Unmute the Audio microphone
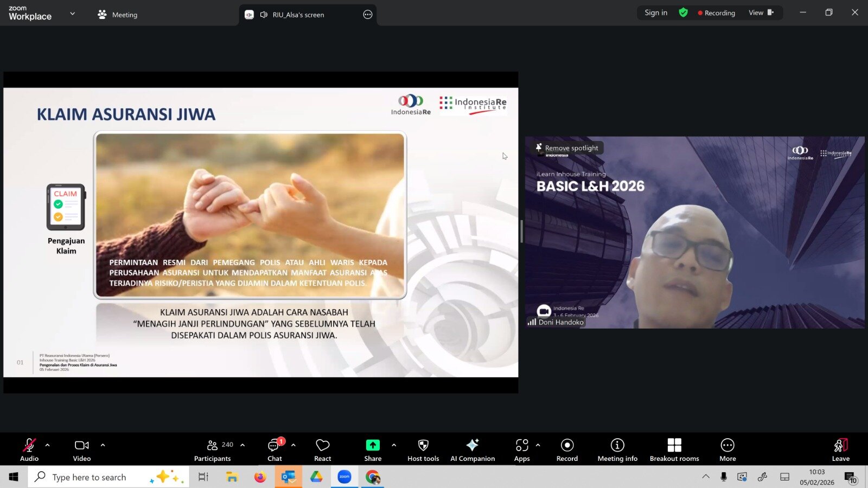868x488 pixels. point(29,450)
